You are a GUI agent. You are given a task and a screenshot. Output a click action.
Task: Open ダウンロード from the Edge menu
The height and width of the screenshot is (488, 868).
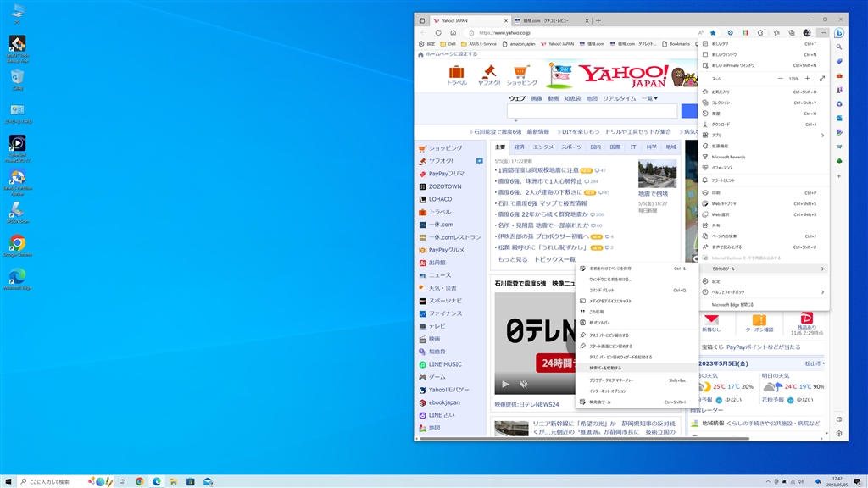pyautogui.click(x=764, y=125)
